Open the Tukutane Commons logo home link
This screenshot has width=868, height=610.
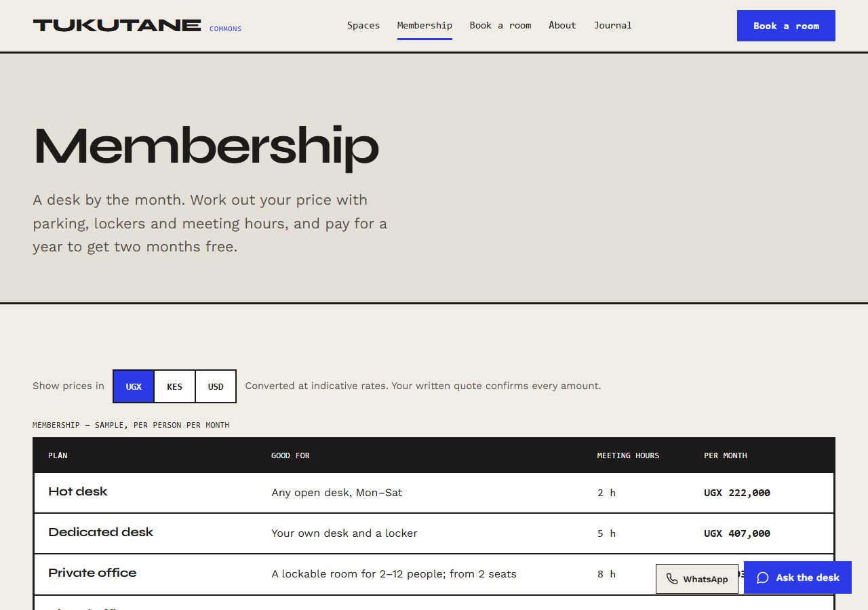[x=137, y=26]
